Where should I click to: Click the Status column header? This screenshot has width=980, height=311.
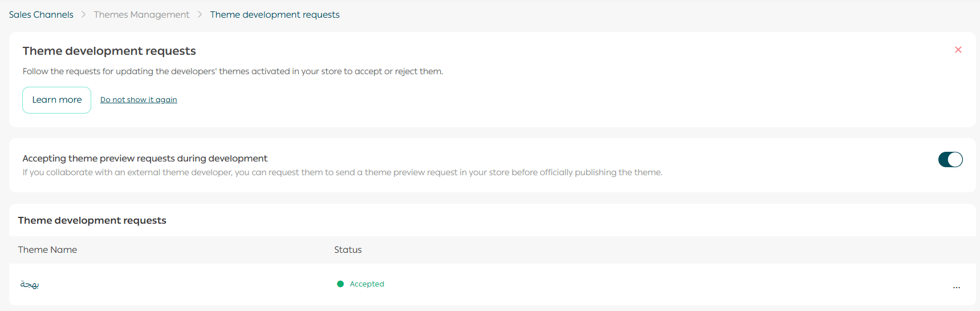(x=348, y=249)
